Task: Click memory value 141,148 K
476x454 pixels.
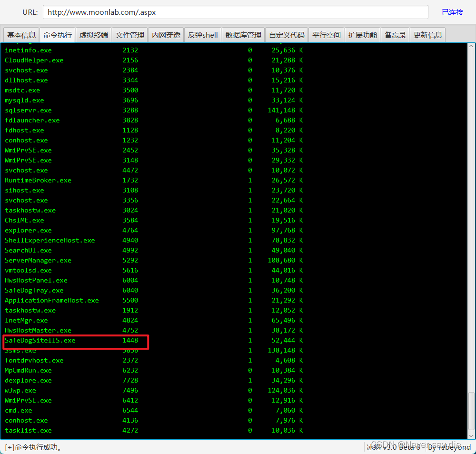Action: [x=285, y=111]
